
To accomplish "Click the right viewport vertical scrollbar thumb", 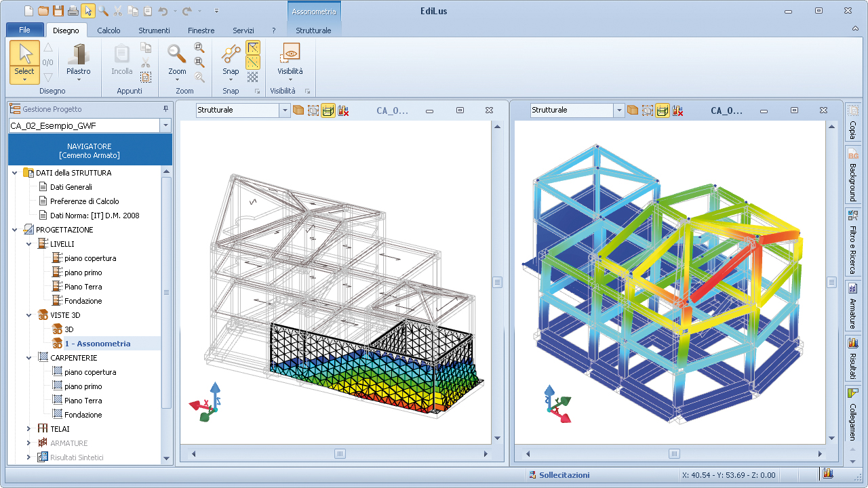I will 831,282.
